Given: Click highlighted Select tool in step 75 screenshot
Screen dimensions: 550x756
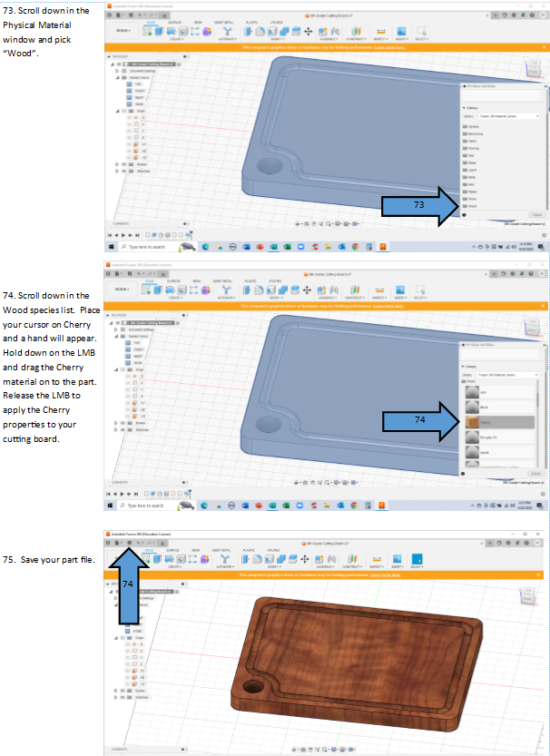Looking at the screenshot, I should 417,559.
